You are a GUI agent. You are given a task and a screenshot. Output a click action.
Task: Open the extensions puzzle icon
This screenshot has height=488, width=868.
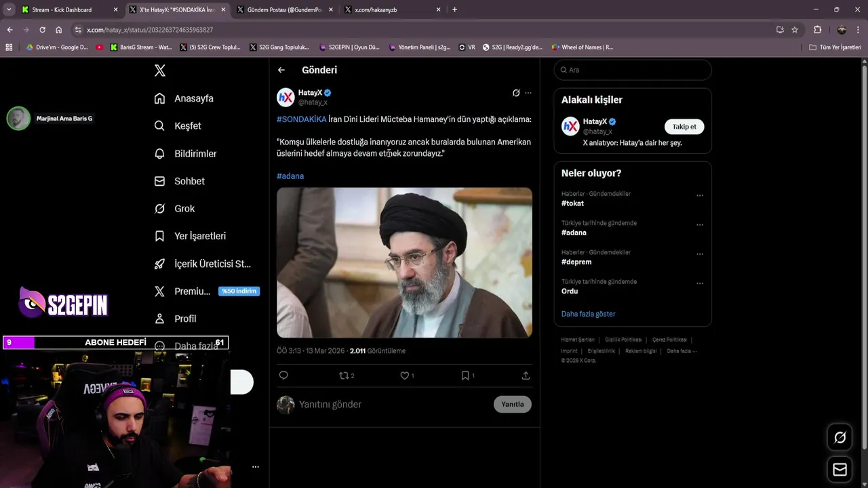coord(817,30)
